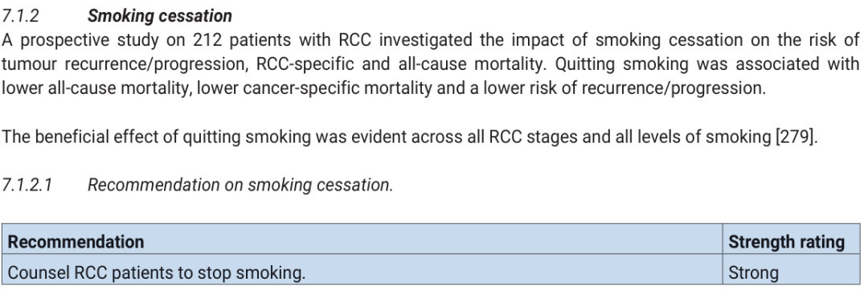The width and height of the screenshot is (868, 290).
Task: Select the 'Recommendation on smoking cessation.' subheading
Action: (x=240, y=185)
